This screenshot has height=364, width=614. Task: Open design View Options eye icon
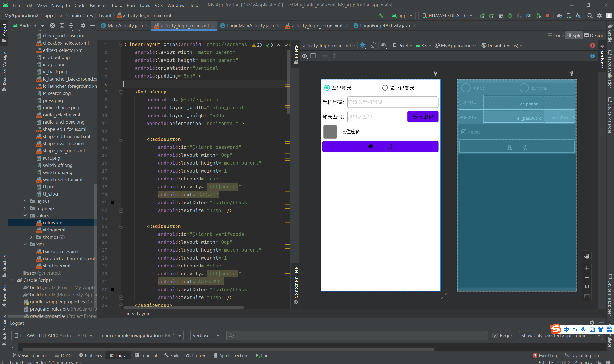tap(304, 56)
